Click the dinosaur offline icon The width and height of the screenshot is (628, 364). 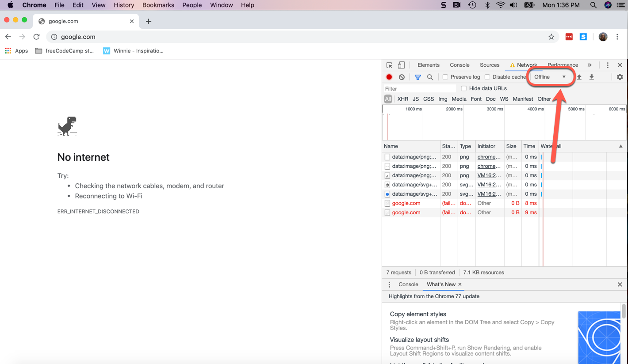(x=67, y=126)
